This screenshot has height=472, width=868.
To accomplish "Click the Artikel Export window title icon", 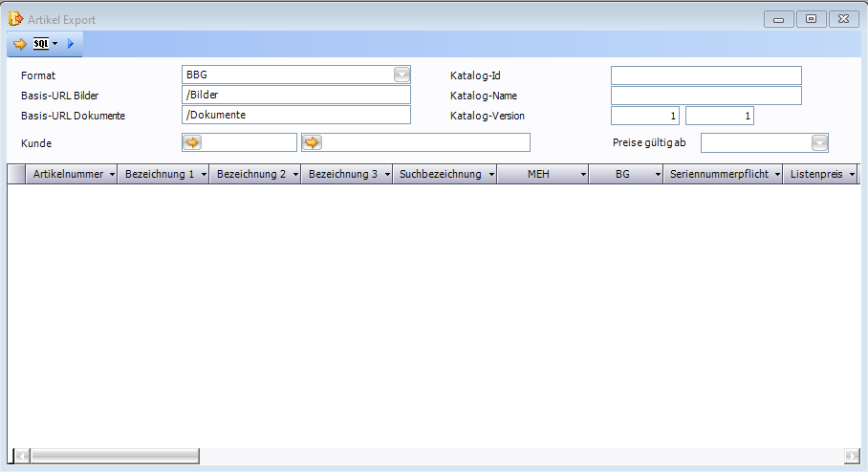I will [15, 19].
